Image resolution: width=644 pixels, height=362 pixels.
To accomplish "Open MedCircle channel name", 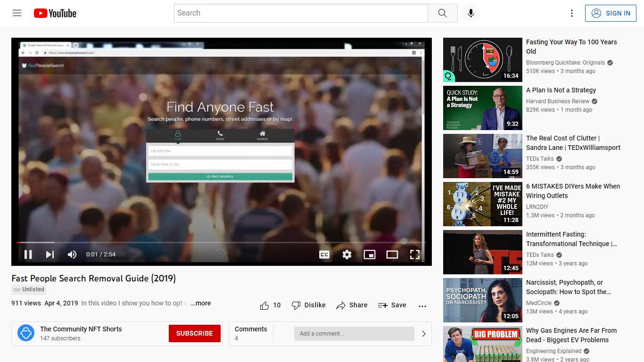I will 539,303.
